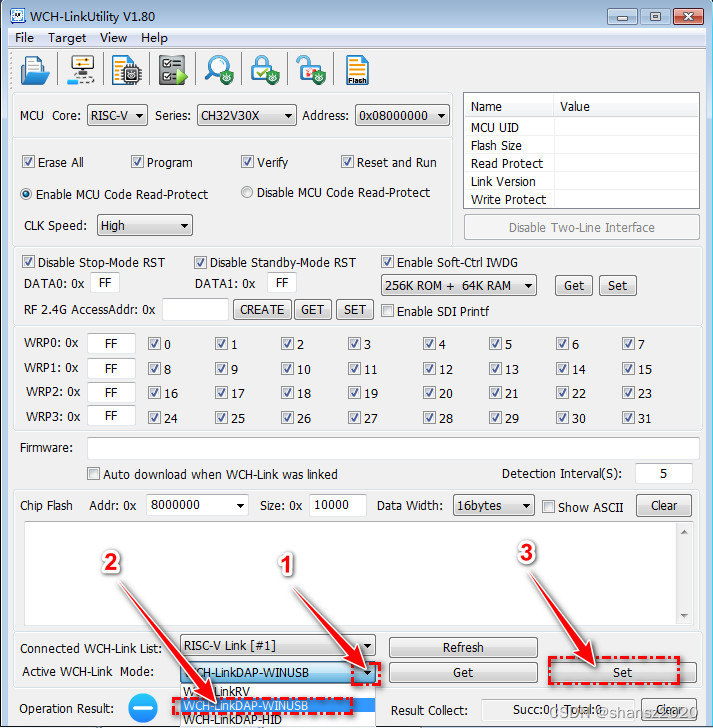The image size is (713, 728).
Task: Click the flash view scrollbar down arrow
Action: pyautogui.click(x=684, y=616)
